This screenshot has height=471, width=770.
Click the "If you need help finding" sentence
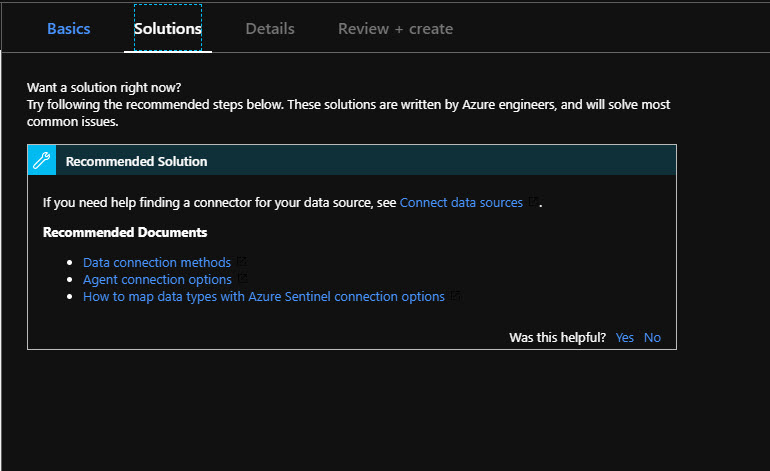[219, 202]
